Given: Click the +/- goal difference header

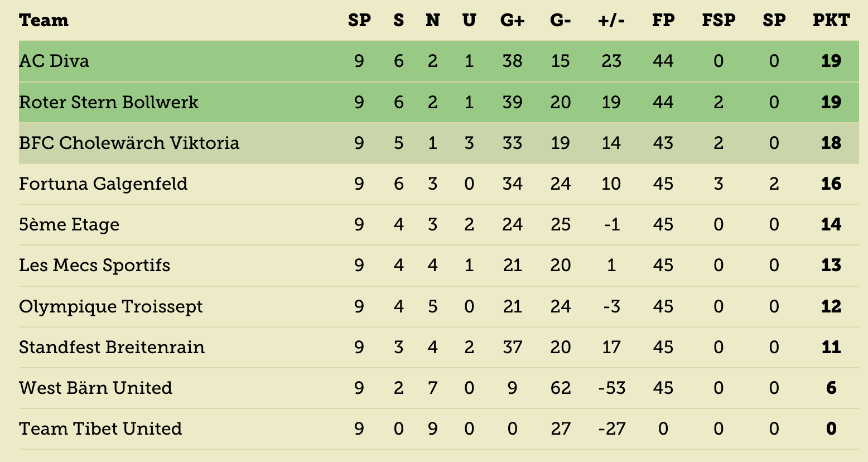Looking at the screenshot, I should click(x=611, y=21).
